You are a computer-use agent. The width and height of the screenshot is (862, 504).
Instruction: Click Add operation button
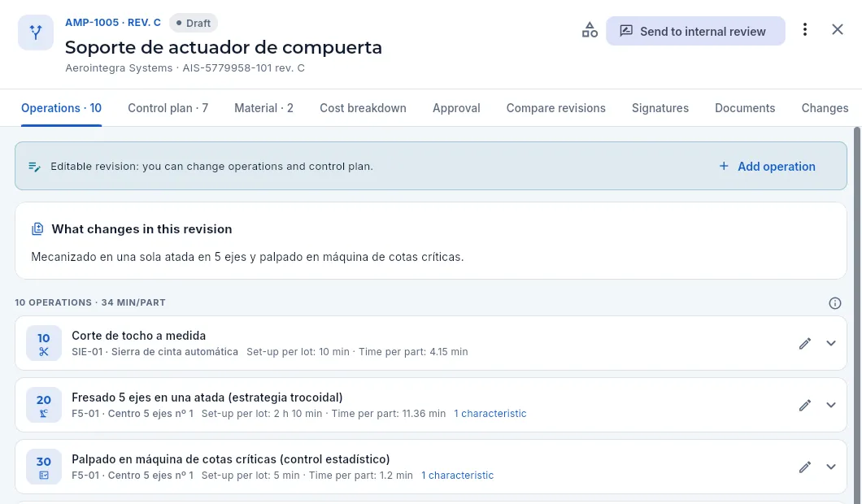tap(768, 167)
